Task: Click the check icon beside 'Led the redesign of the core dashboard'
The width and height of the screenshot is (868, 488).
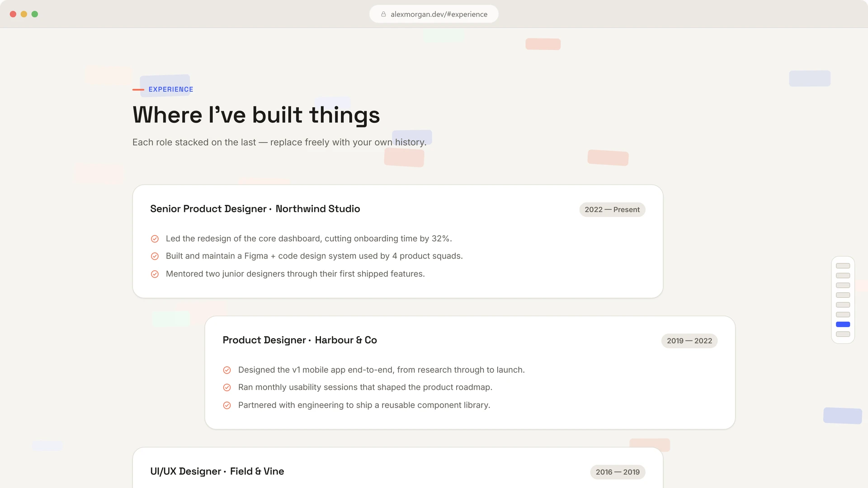Action: [155, 239]
